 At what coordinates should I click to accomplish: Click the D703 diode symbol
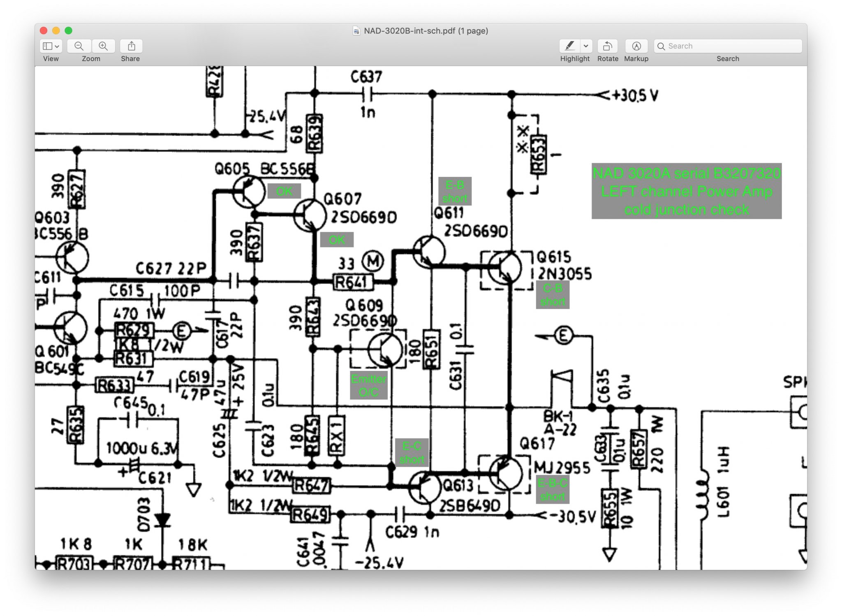[x=162, y=520]
